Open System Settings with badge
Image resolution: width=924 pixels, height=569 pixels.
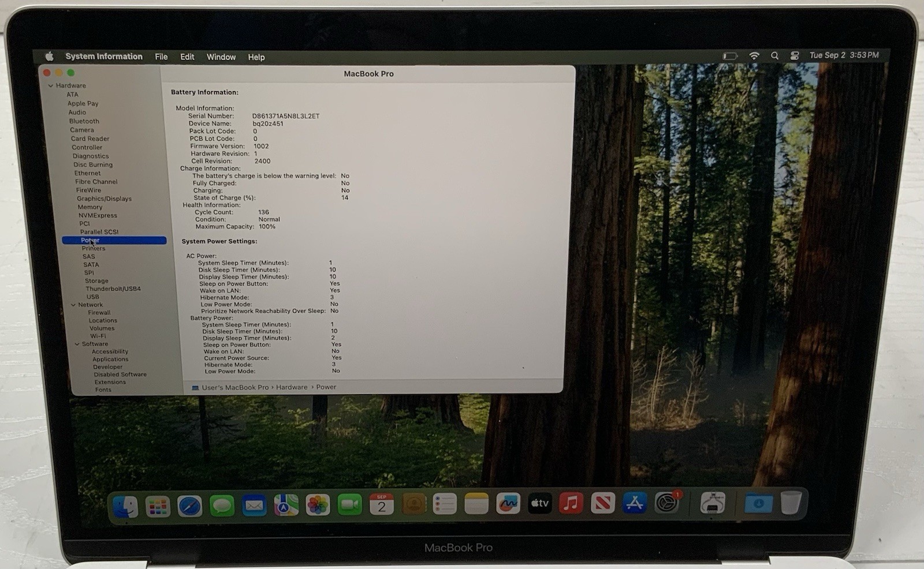coord(667,503)
